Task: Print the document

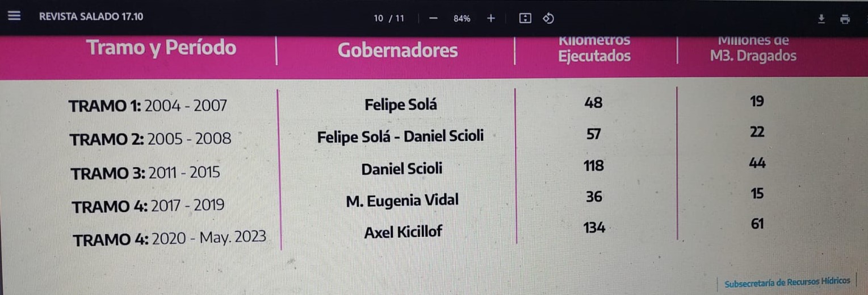Action: [x=845, y=19]
